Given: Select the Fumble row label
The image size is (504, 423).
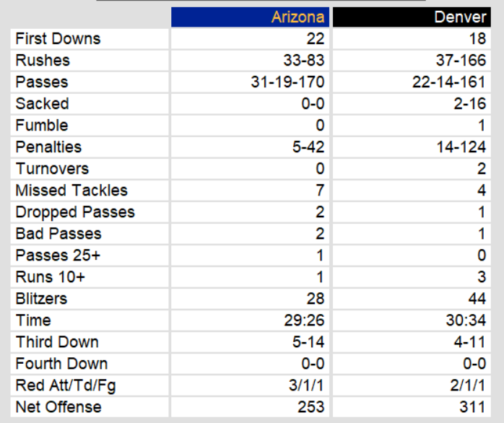Looking at the screenshot, I should (x=42, y=125).
